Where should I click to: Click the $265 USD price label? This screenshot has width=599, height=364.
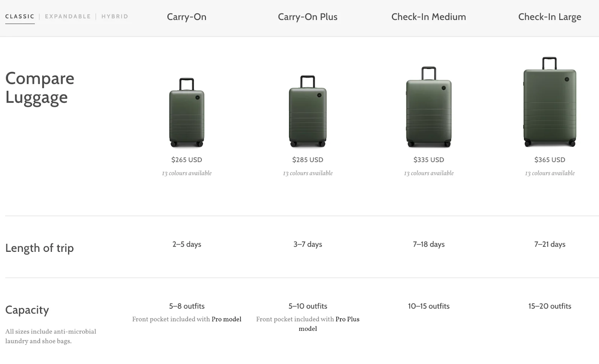click(x=186, y=159)
